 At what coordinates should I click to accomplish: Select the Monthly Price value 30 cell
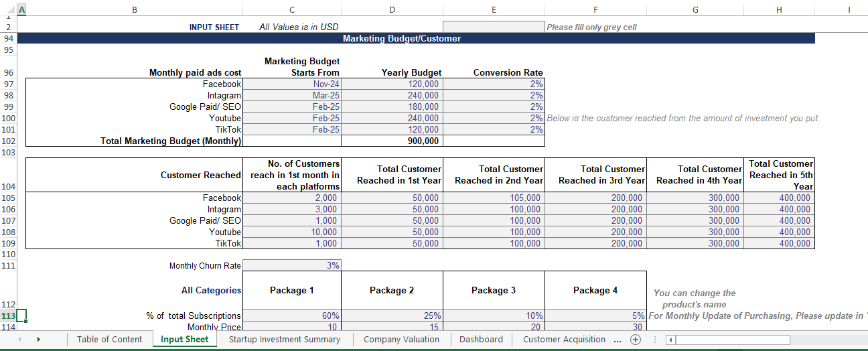pyautogui.click(x=595, y=327)
